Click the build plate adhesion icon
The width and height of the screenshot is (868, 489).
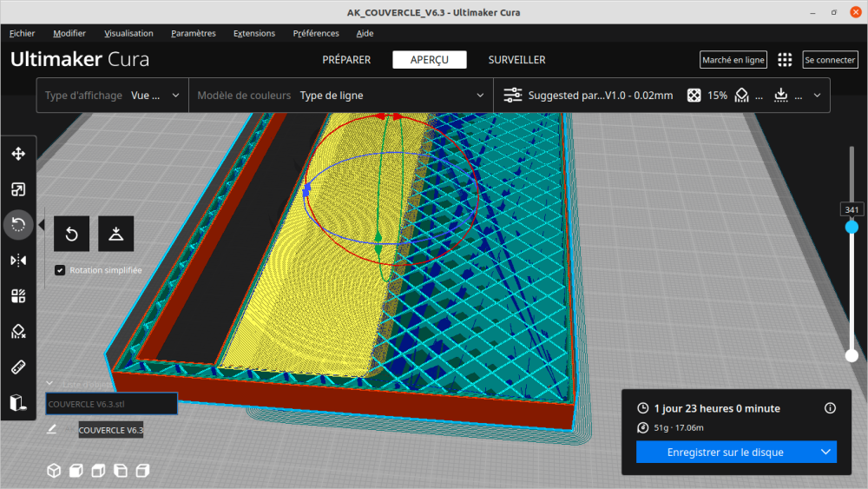780,96
